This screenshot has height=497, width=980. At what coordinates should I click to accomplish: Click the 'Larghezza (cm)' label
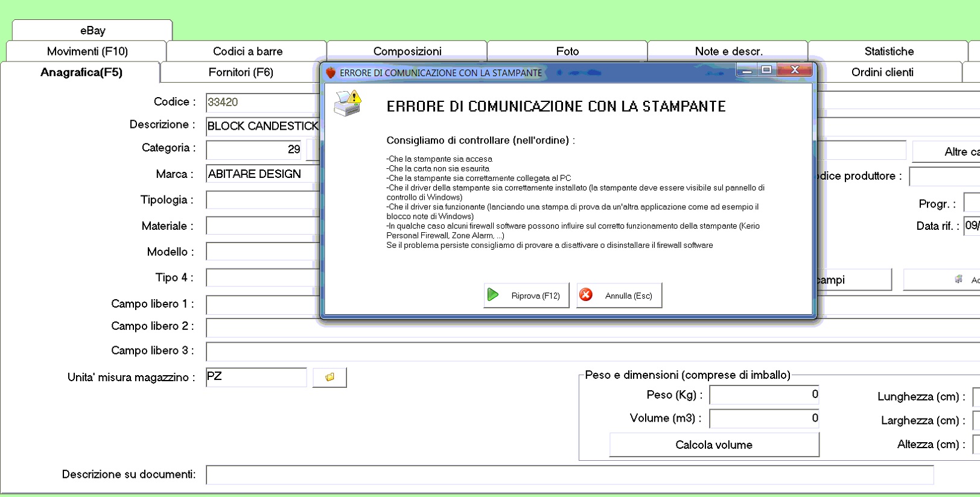[923, 420]
